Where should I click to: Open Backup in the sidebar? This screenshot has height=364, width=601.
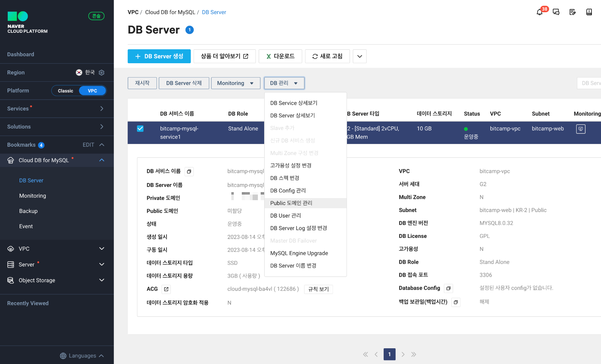tap(28, 211)
